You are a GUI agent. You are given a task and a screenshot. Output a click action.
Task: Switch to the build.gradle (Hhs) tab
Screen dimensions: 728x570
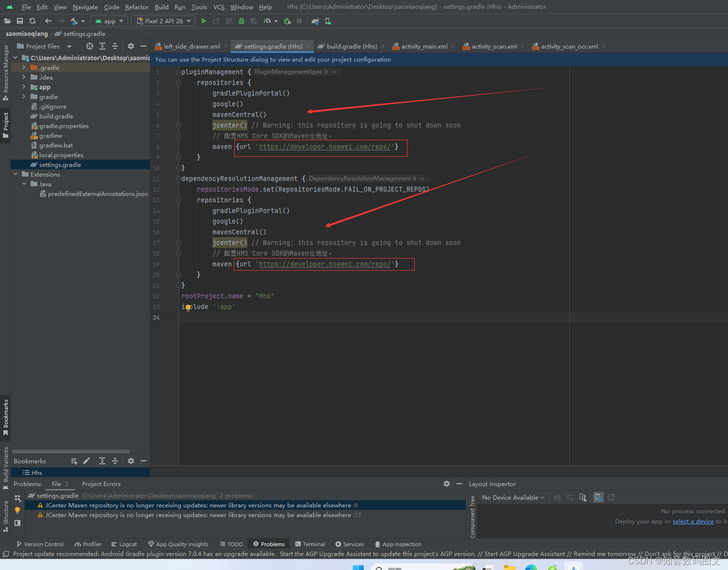click(350, 46)
